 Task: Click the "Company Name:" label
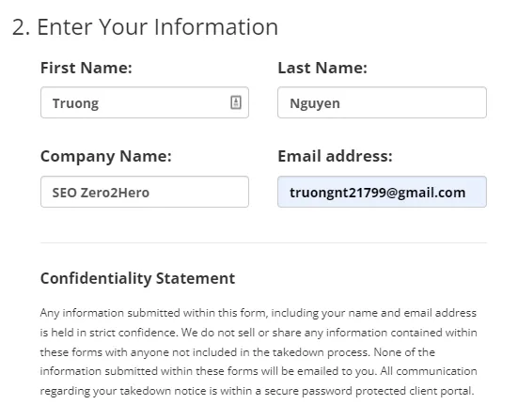coord(106,156)
